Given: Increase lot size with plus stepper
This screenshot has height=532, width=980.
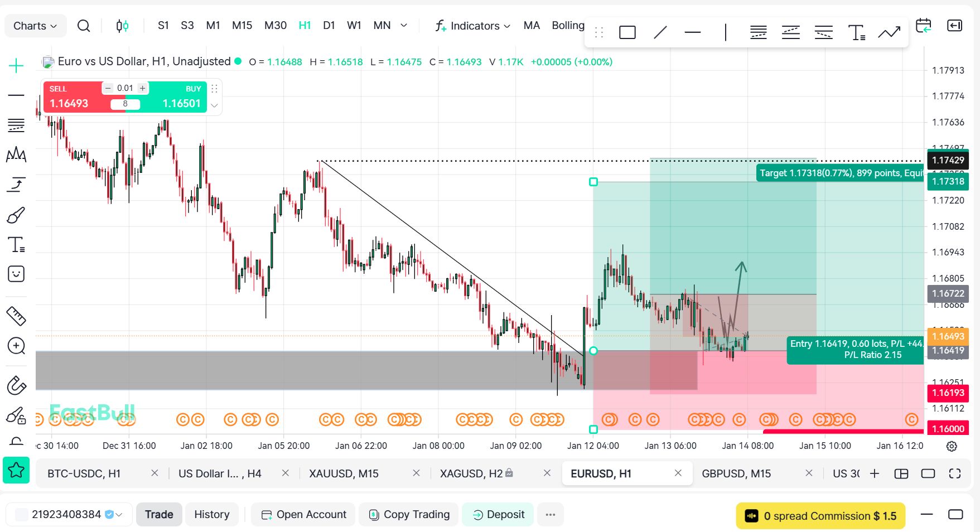Looking at the screenshot, I should [x=143, y=88].
